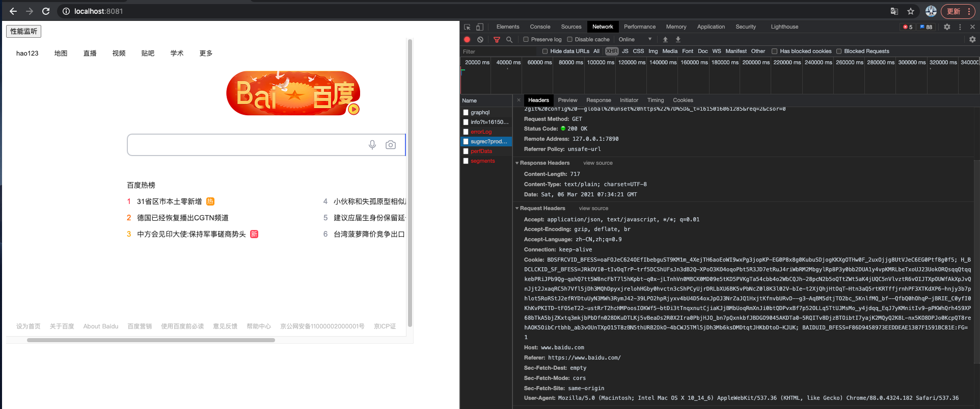
Task: Check Blocked Requests
Action: 838,51
